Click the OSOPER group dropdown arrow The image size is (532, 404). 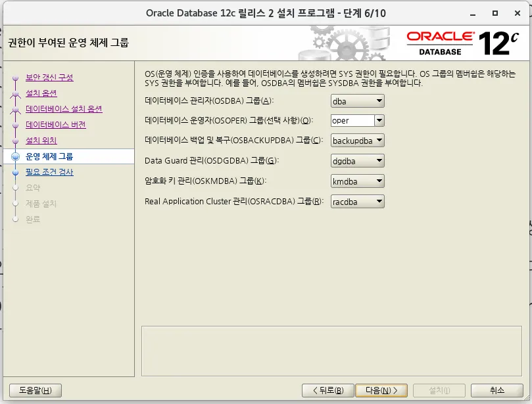click(379, 120)
